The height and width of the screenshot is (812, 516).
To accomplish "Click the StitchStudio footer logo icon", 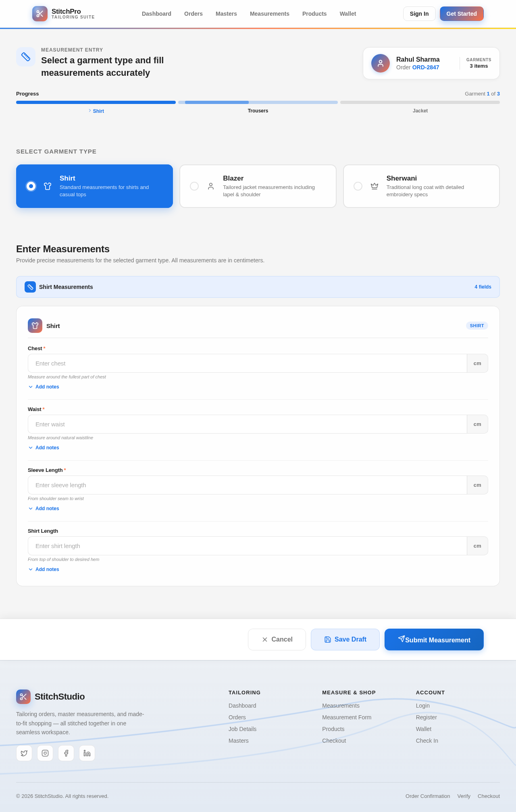I will (23, 697).
